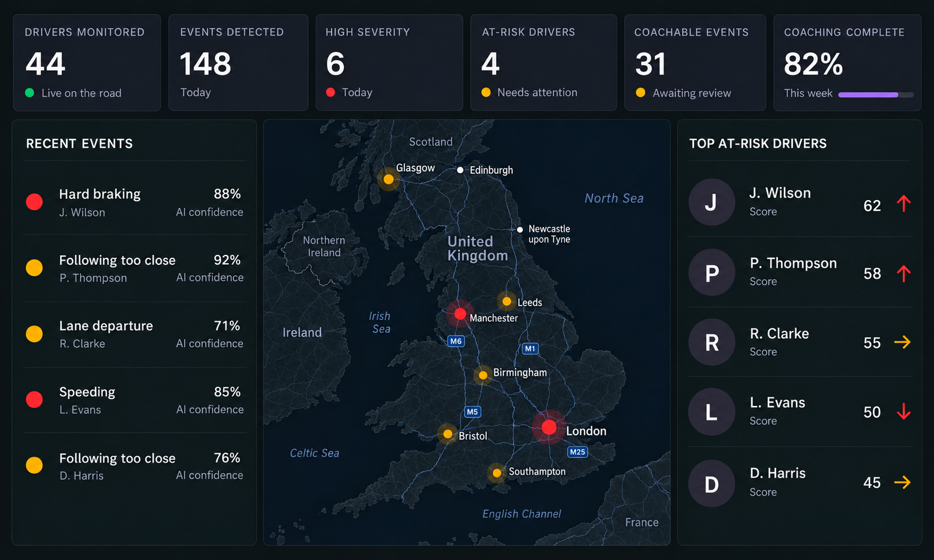
Task: Click the red dot beside Speeding event
Action: pyautogui.click(x=35, y=399)
